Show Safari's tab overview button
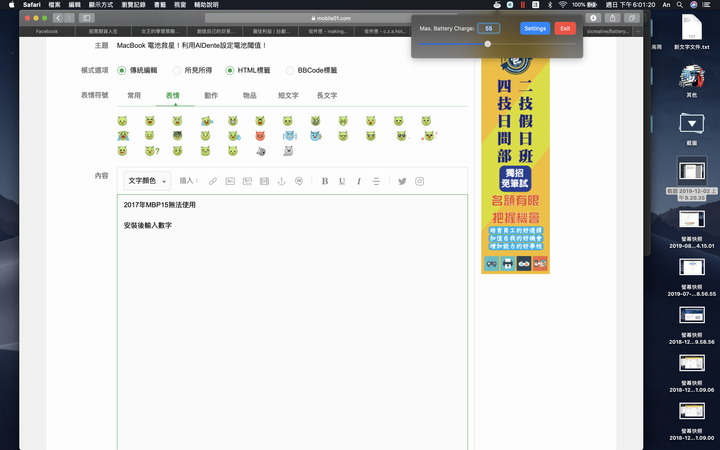The image size is (720, 450). coord(632,18)
